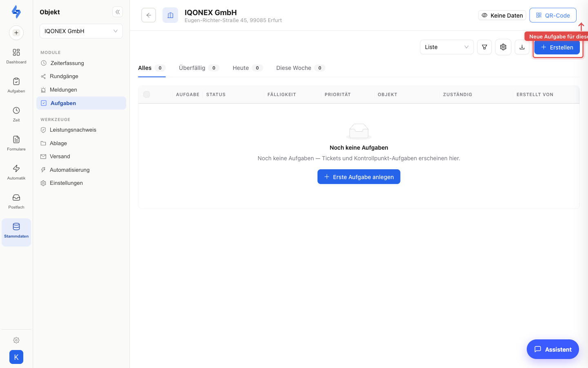Toggle the Keine Daten eye button
This screenshot has width=588, height=368.
502,15
